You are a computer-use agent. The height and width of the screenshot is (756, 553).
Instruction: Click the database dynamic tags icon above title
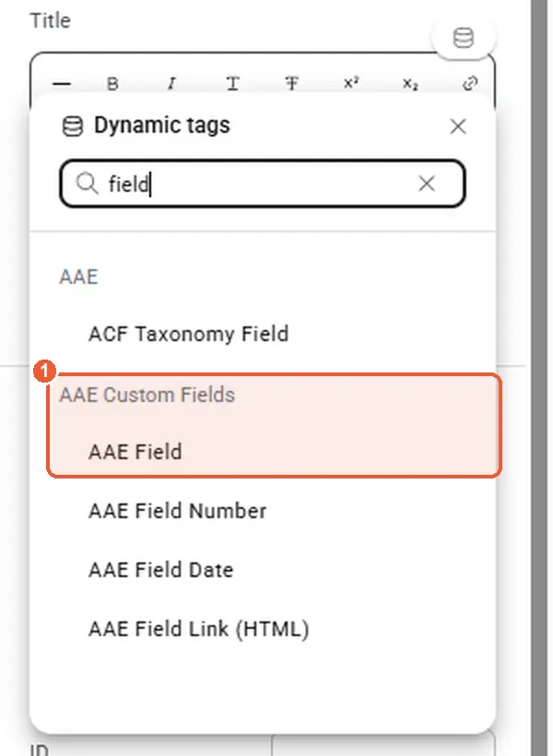click(x=464, y=38)
